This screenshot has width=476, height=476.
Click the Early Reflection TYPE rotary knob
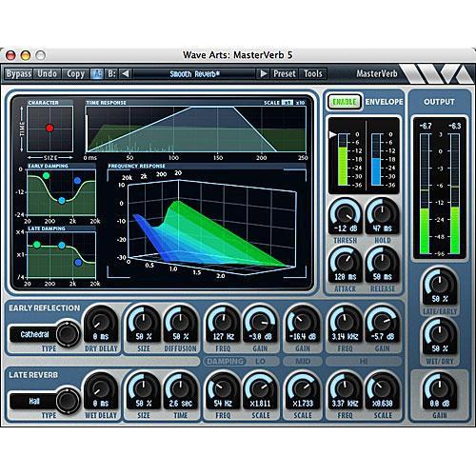pyautogui.click(x=68, y=334)
